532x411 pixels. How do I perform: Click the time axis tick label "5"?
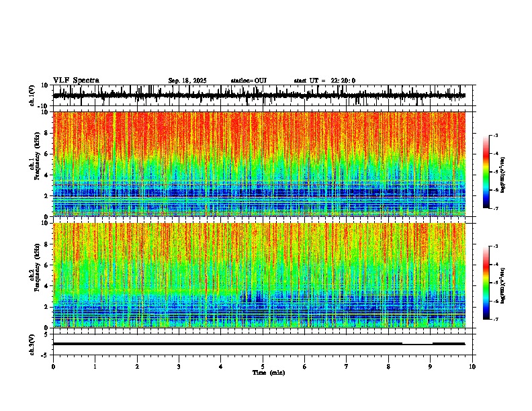tap(263, 367)
